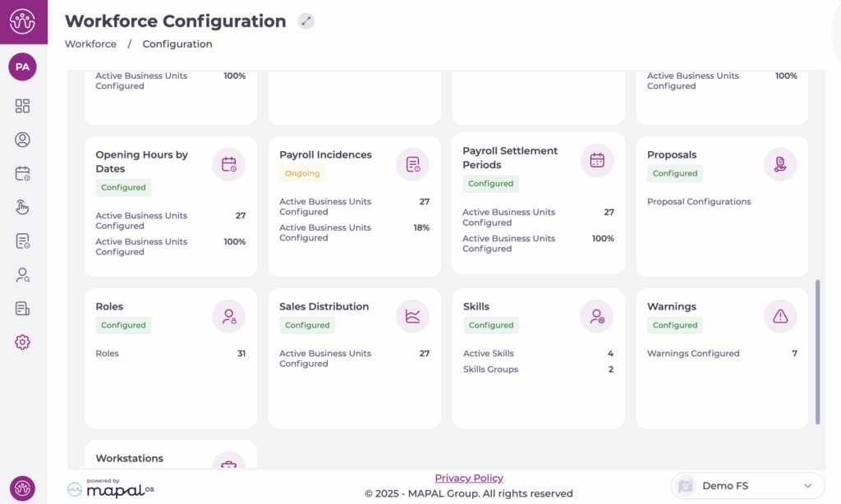Click the Configured badge on Sales Distribution
This screenshot has width=841, height=504.
[307, 325]
